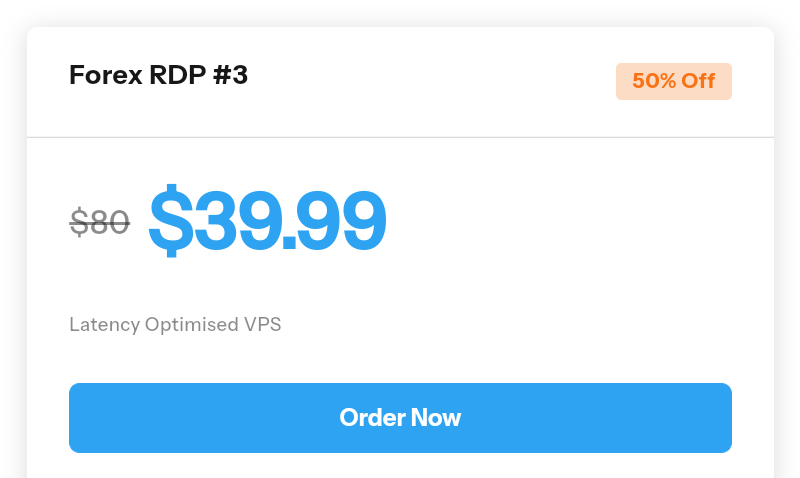
Task: Select the Forex RDP #3 title
Action: (x=158, y=75)
